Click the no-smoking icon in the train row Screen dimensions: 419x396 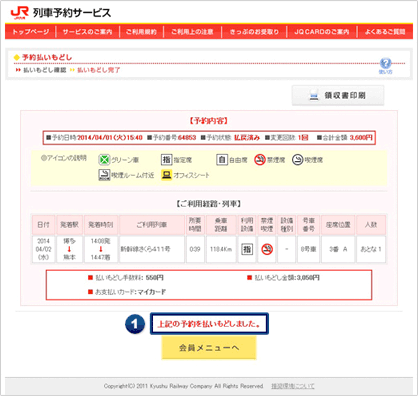coord(267,249)
